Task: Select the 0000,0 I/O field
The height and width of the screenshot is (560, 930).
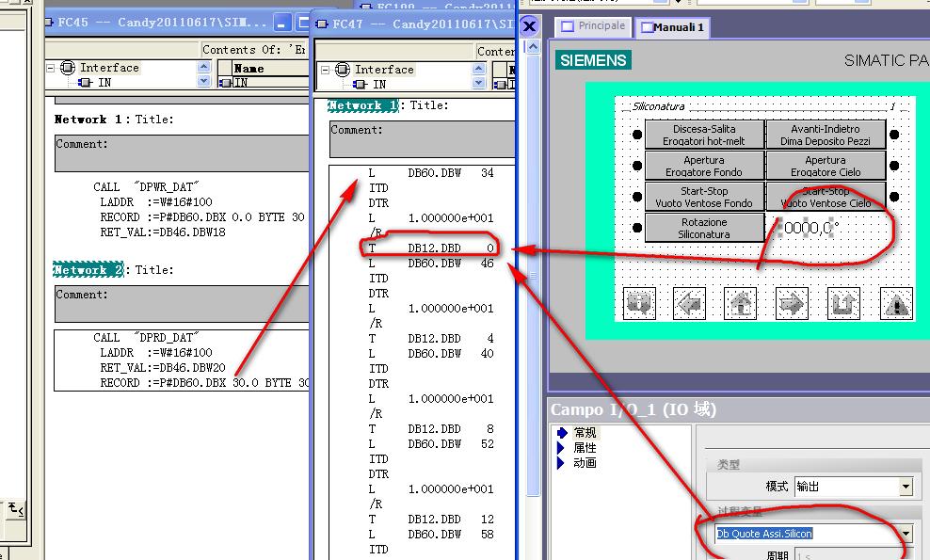Action: click(x=807, y=228)
